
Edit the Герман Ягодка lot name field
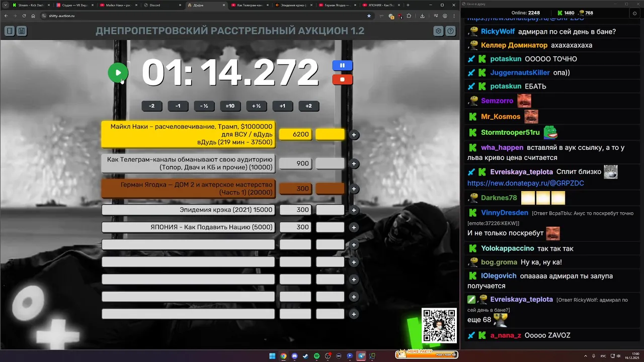pos(188,189)
